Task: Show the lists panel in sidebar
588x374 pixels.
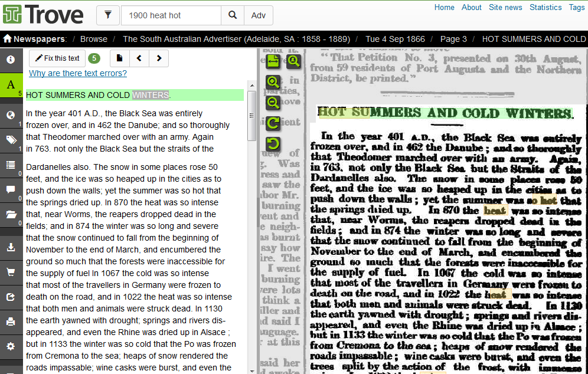Action: pos(11,165)
